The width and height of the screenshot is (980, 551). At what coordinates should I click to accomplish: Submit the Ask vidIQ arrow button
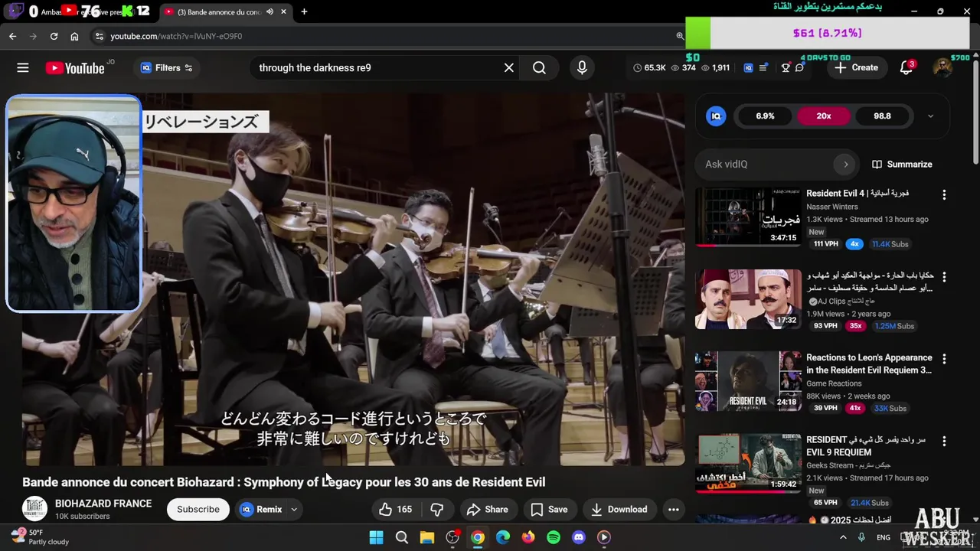[845, 165]
